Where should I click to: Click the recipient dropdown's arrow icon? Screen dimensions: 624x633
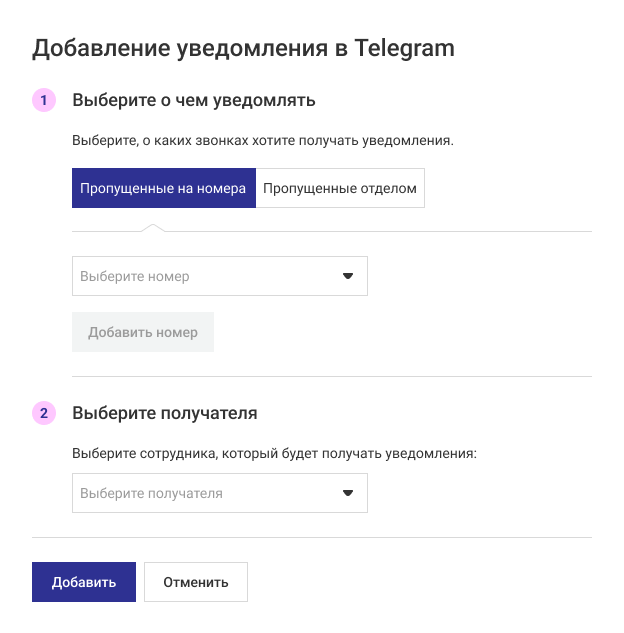click(348, 493)
